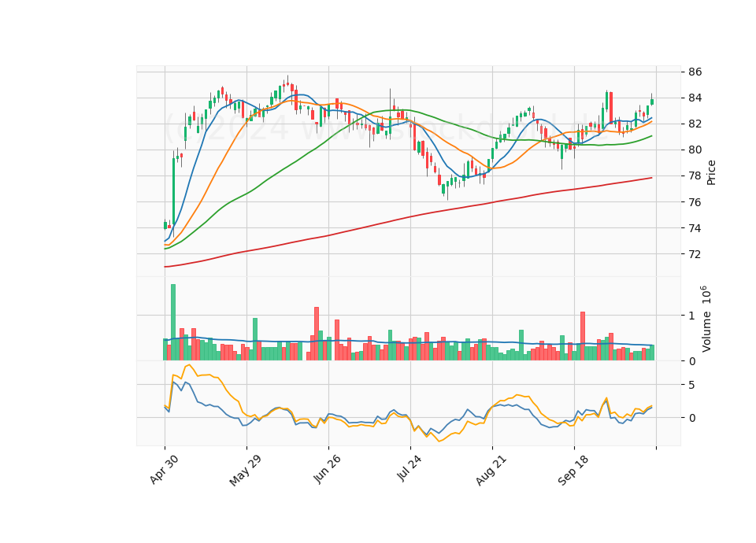Click the 74 price tick label
Screen dimensions: 756x543
point(695,228)
